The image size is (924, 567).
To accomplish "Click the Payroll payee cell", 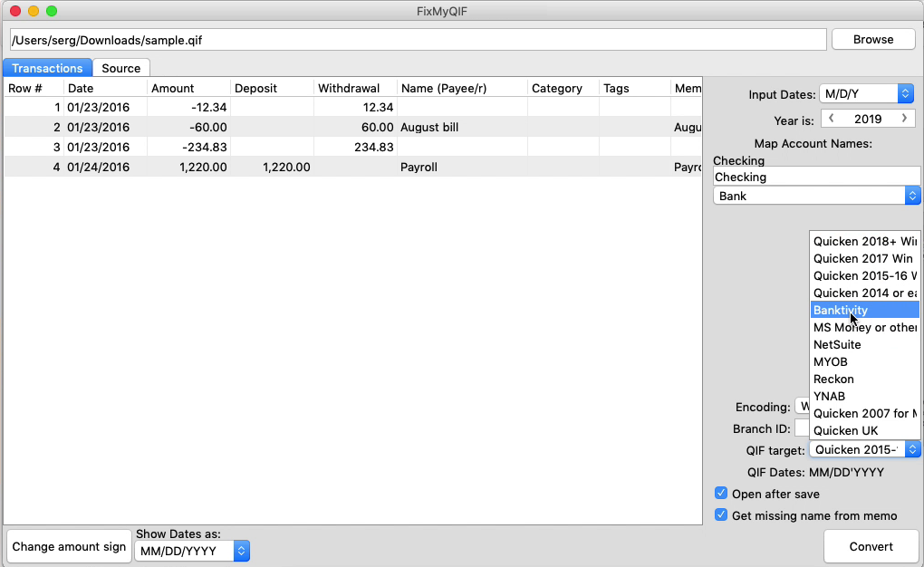I will coord(463,167).
